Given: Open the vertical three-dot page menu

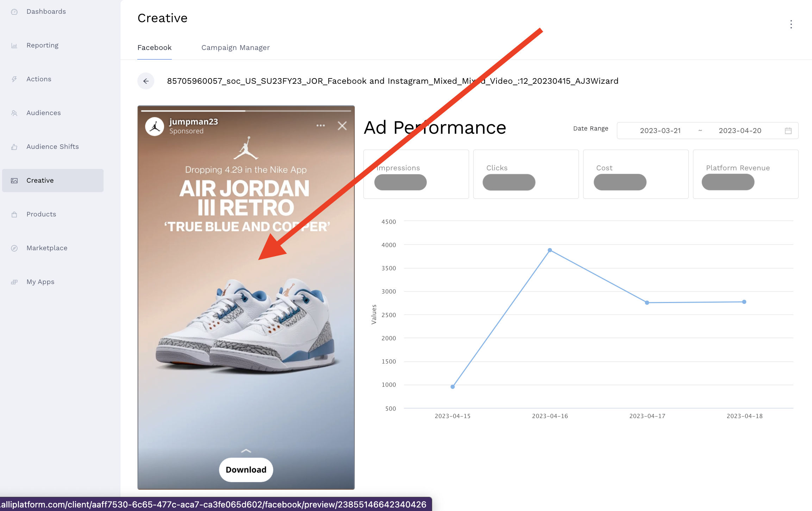Looking at the screenshot, I should pos(791,24).
